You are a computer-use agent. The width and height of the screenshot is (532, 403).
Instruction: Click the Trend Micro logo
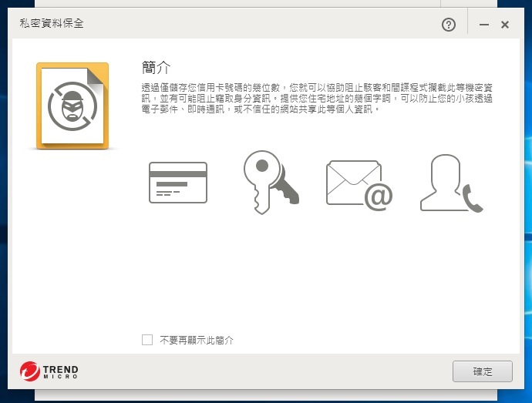(x=49, y=371)
